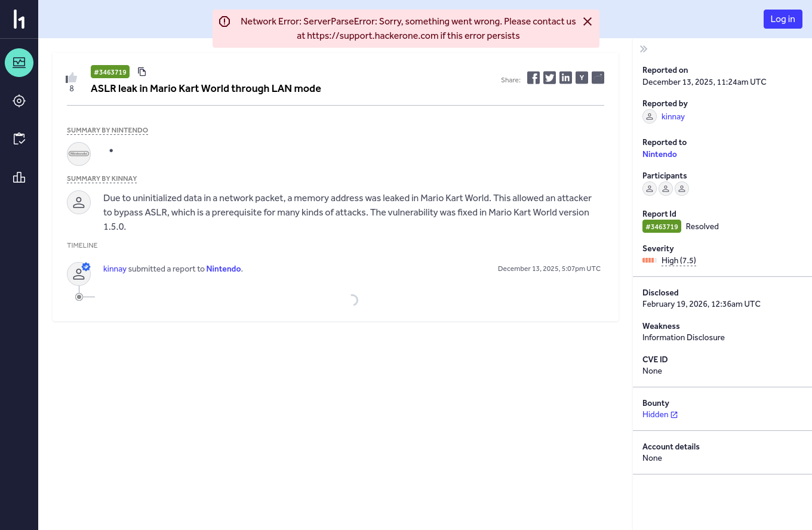Share report on LinkedIn
The width and height of the screenshot is (812, 530).
click(566, 78)
